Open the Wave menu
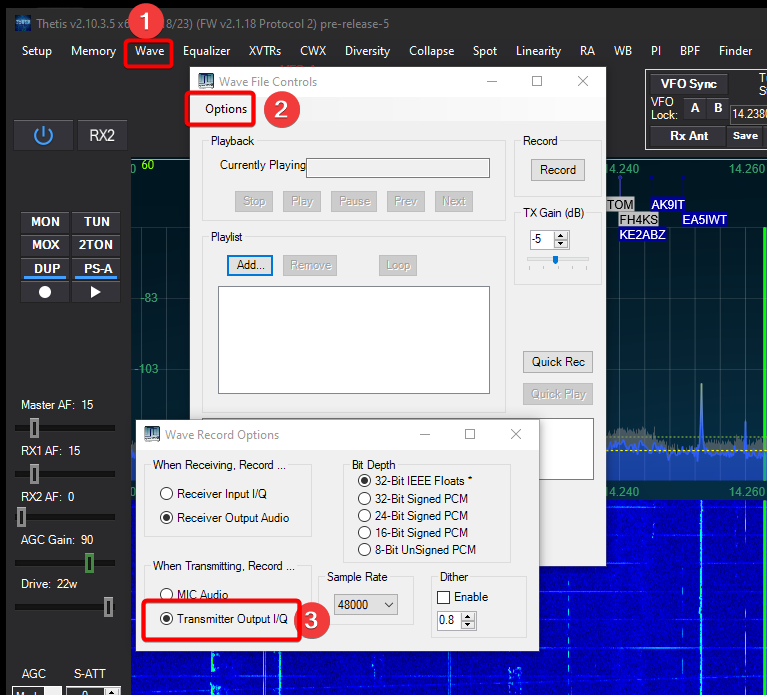This screenshot has width=767, height=695. click(x=149, y=51)
